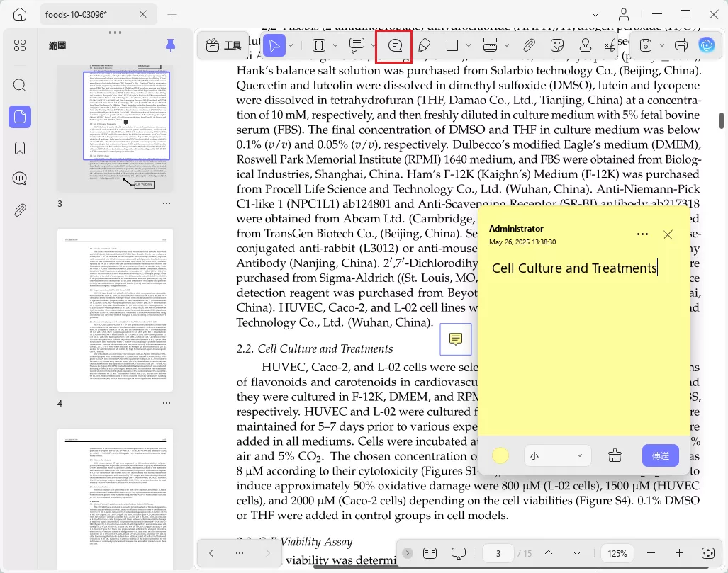Open the sticker tool icon

pos(556,45)
